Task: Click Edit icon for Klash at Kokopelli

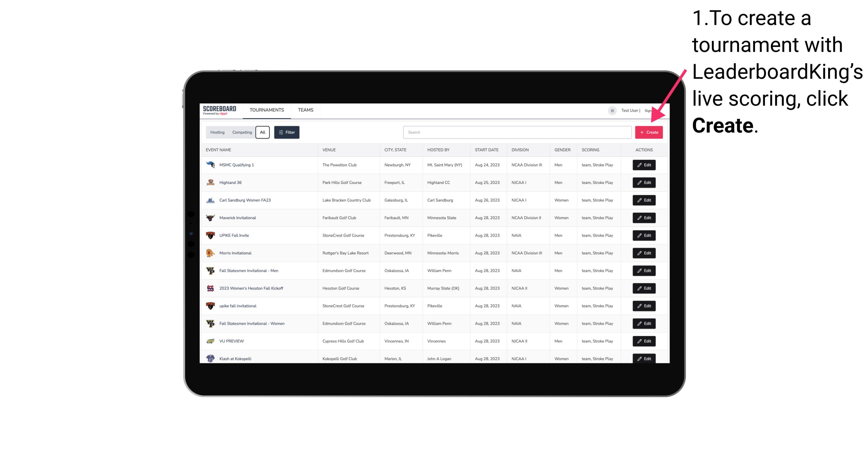Action: [644, 358]
